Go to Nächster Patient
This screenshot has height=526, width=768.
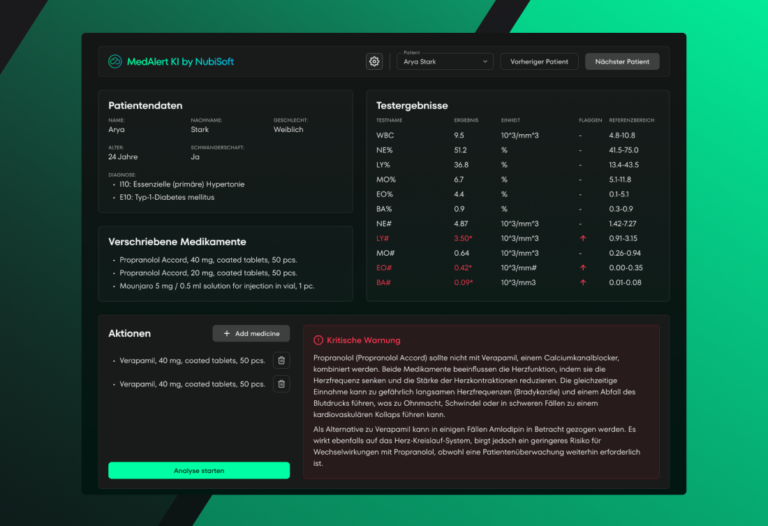622,62
